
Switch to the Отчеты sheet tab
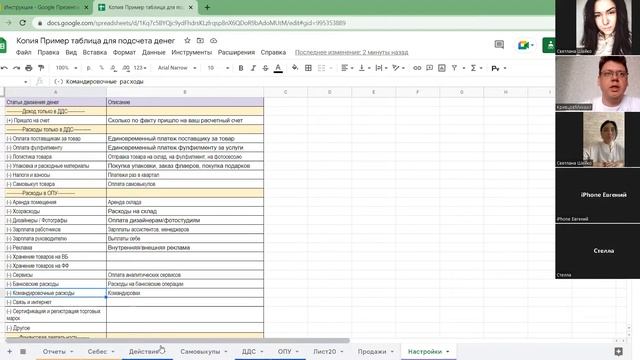(54, 351)
